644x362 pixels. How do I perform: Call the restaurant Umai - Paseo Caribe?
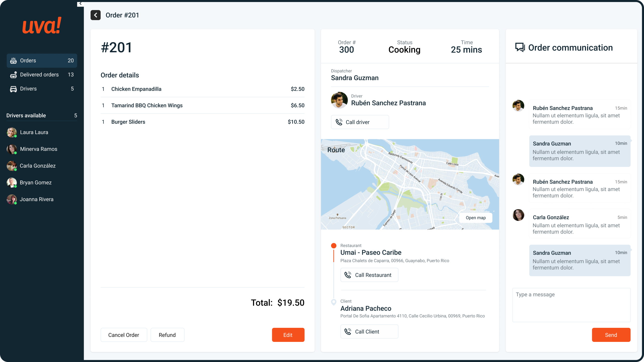point(369,275)
